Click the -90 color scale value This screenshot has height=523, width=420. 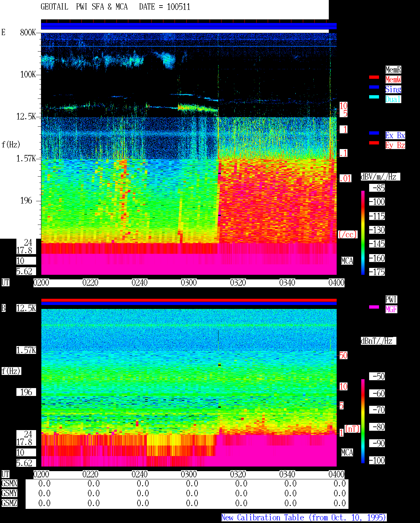pyautogui.click(x=377, y=443)
